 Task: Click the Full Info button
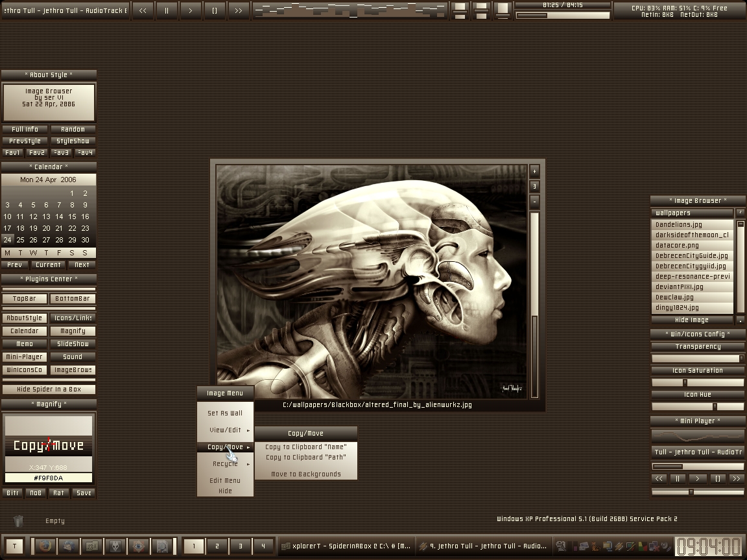pos(25,129)
